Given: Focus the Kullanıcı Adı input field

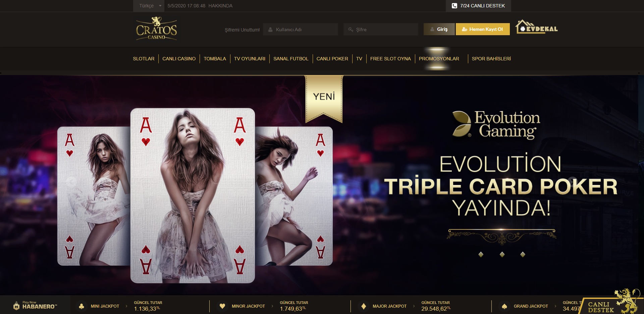Looking at the screenshot, I should pos(301,29).
